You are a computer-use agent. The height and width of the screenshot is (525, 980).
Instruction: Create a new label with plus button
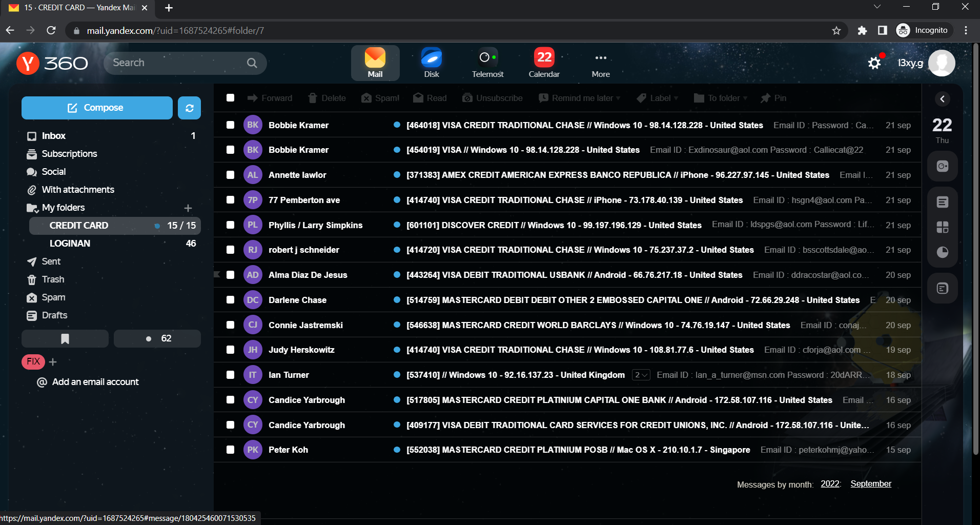[x=53, y=362]
